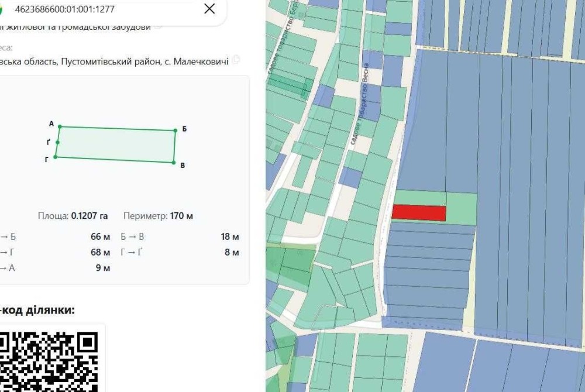Click the parcel QR code image

pos(49,361)
